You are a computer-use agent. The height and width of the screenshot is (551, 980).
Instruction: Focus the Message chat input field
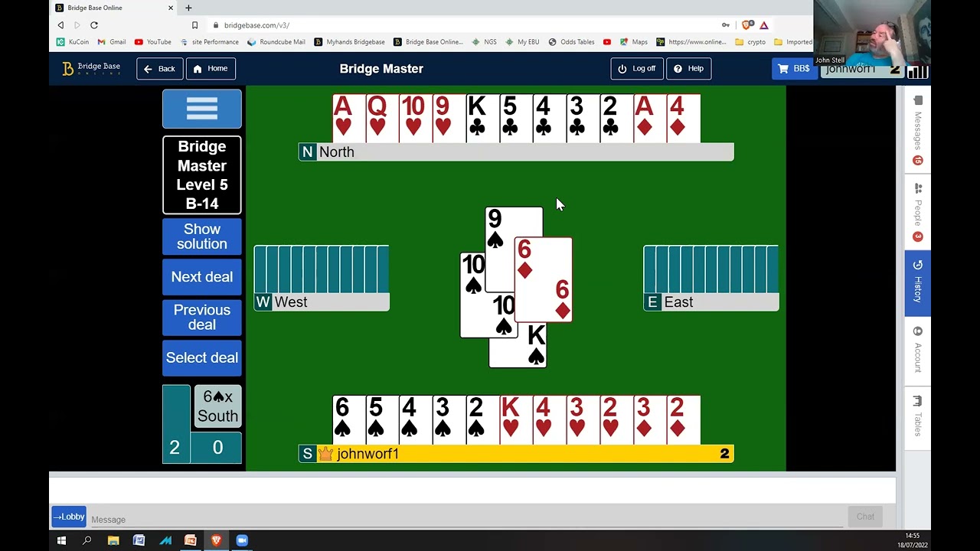pyautogui.click(x=467, y=519)
